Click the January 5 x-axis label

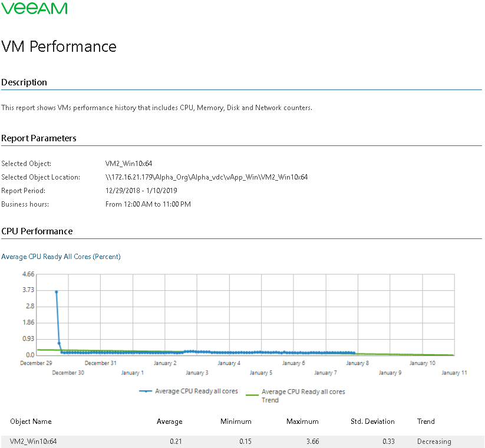click(260, 373)
